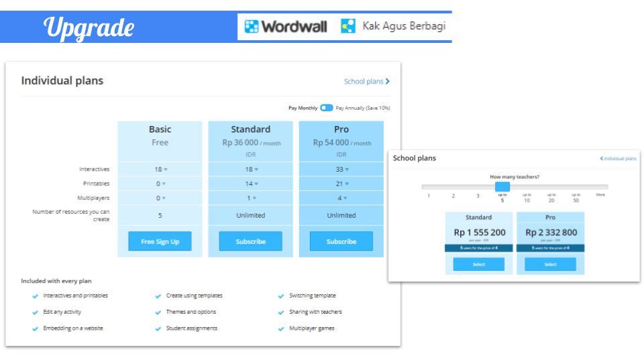Click checkmark beside Switching template
Viewport: 644px width, 362px height.
pyautogui.click(x=281, y=296)
